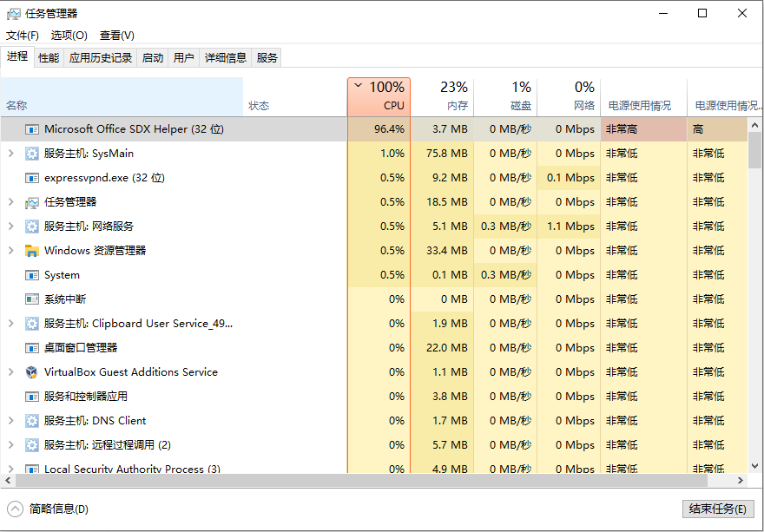Switch to the 服务 tab
This screenshot has height=532, width=764.
267,58
